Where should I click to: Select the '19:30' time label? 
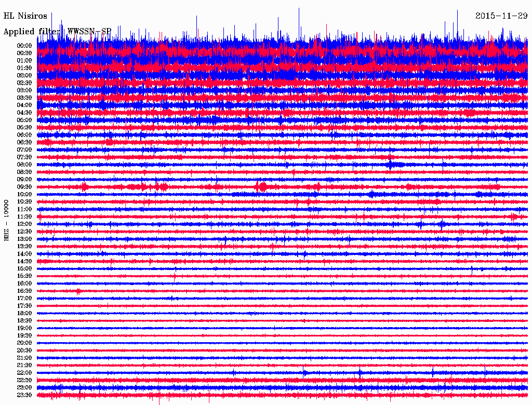tap(24, 336)
